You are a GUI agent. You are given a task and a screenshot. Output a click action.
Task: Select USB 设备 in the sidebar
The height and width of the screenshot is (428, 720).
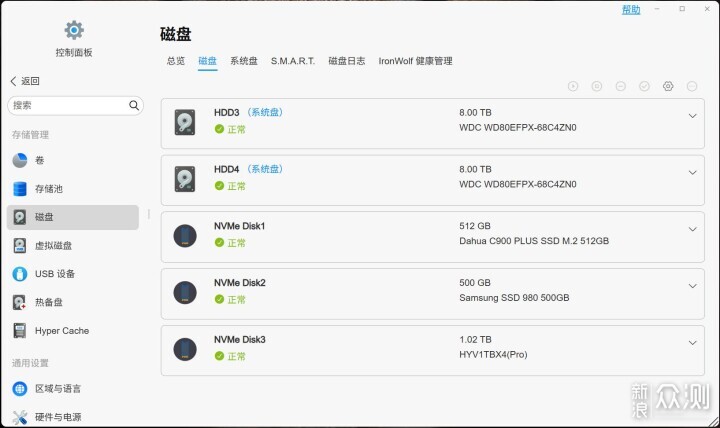[73, 274]
